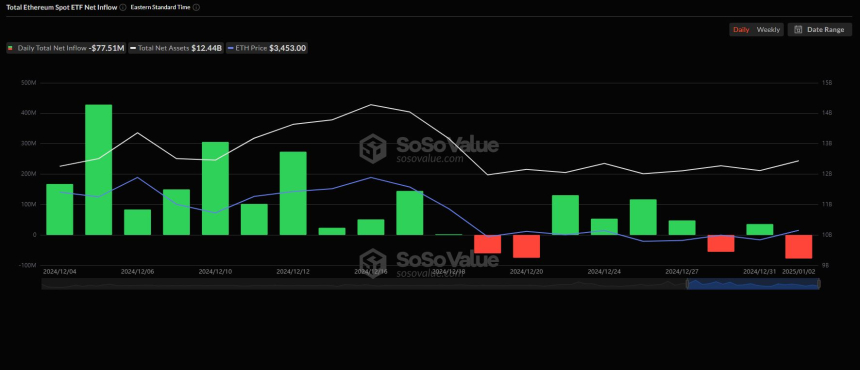The image size is (860, 370).
Task: Toggle Daily Total Net Inflow legend series
Action: (66, 48)
